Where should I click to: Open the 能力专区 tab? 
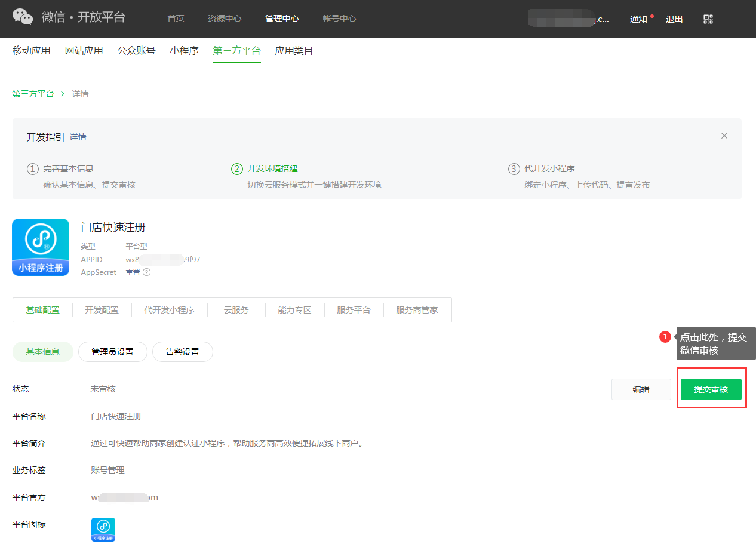294,310
